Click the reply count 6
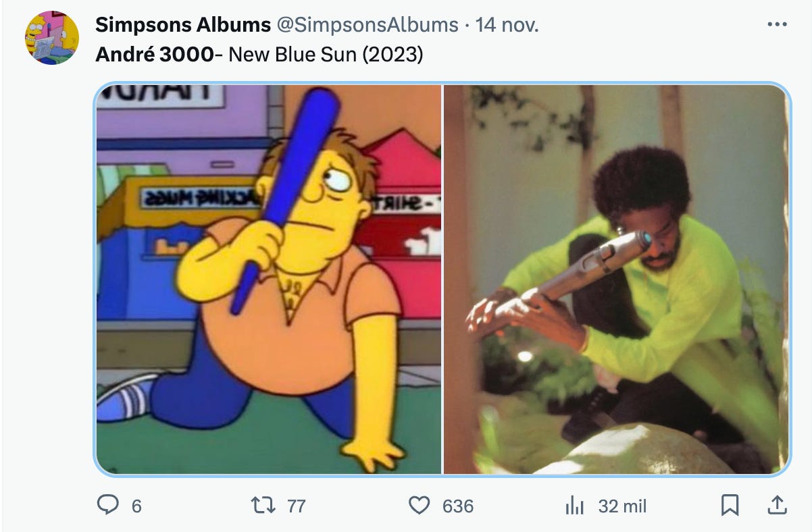 136,506
